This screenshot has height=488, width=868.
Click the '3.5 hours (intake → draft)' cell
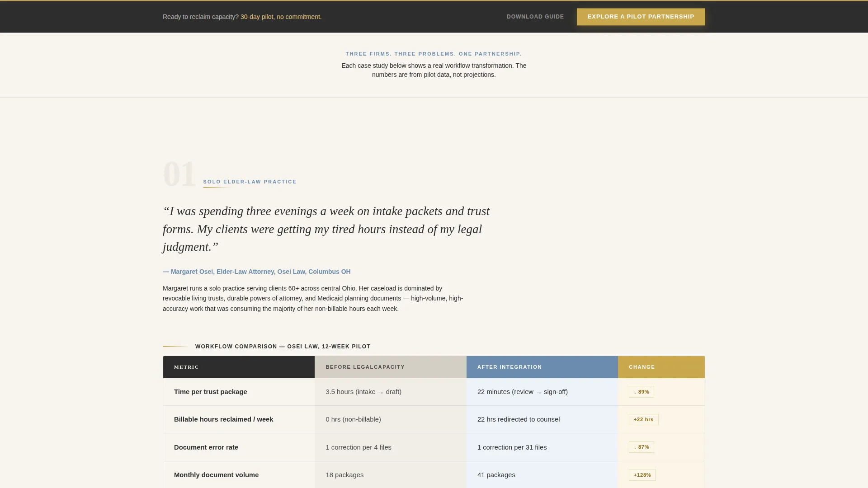pos(390,392)
